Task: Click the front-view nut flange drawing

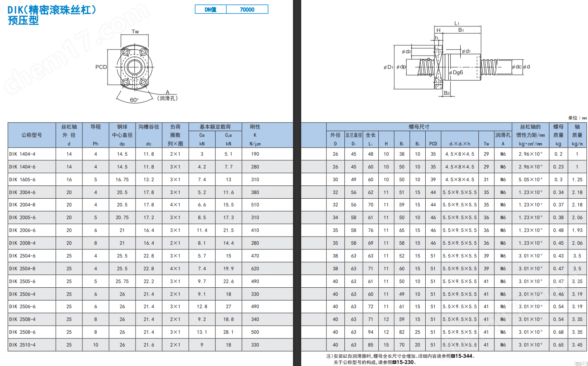Action: point(135,67)
